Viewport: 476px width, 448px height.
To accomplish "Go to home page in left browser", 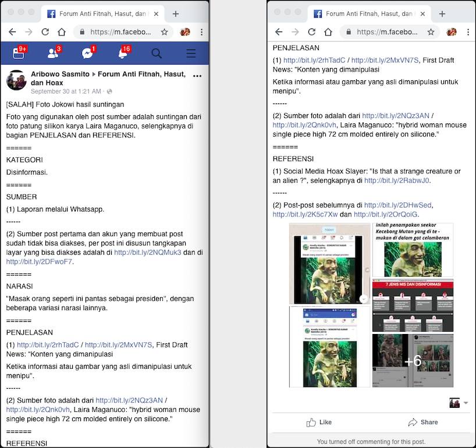I will (62, 32).
